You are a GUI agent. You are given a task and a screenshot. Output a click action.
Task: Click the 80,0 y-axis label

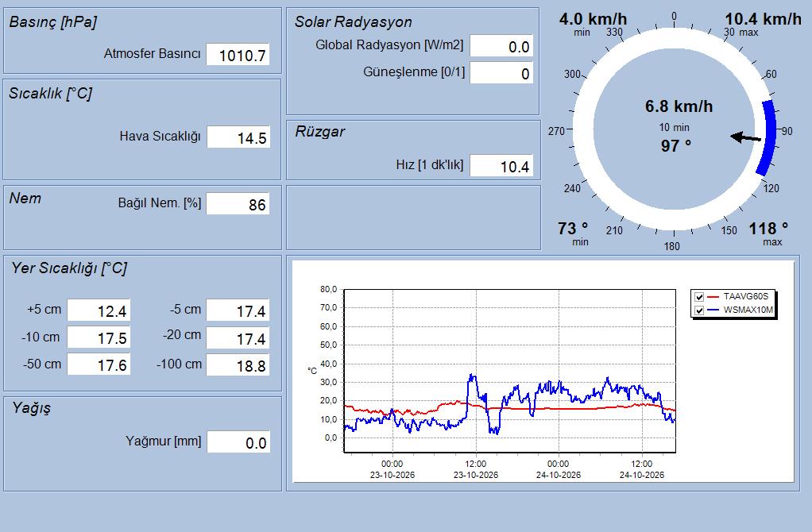[x=328, y=289]
